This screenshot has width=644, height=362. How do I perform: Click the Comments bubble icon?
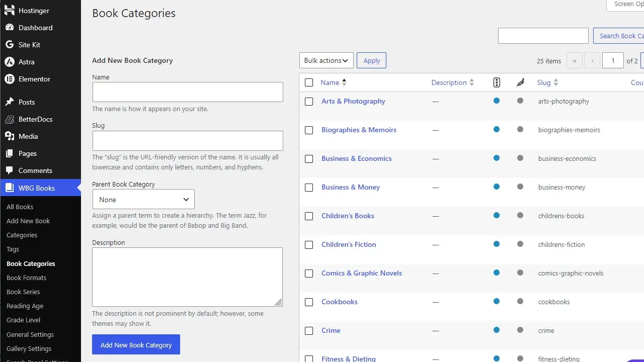9,170
